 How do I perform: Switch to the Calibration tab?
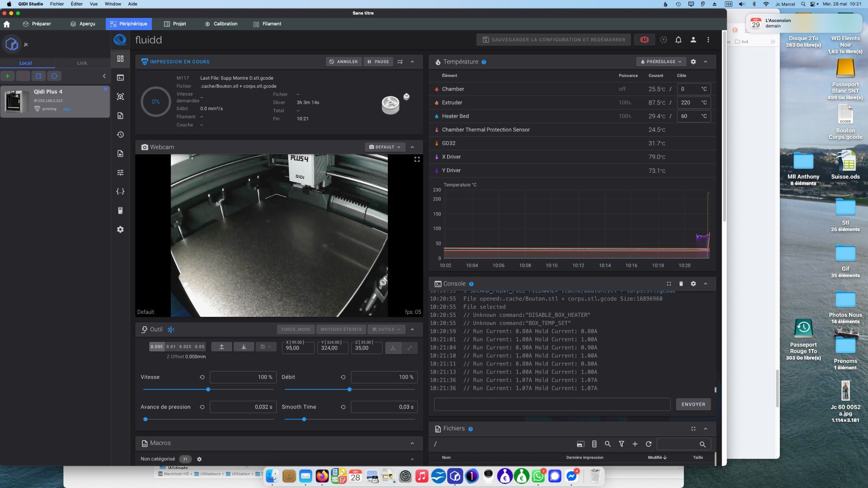coord(221,24)
